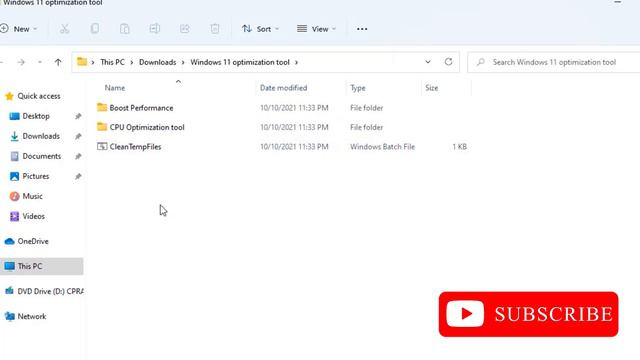Click File folder type of Boost Performance
Screen dimensions: 640x360
coord(367,108)
